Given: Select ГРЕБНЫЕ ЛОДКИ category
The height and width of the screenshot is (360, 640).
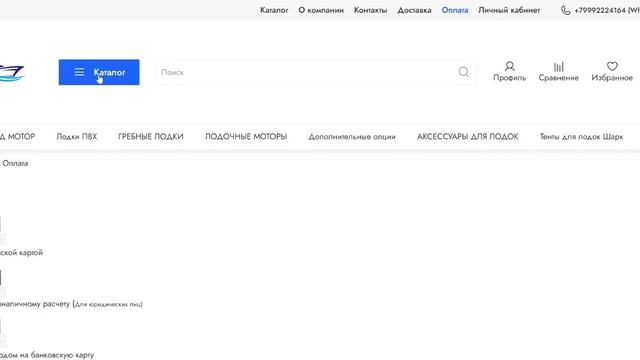Looking at the screenshot, I should 151,137.
